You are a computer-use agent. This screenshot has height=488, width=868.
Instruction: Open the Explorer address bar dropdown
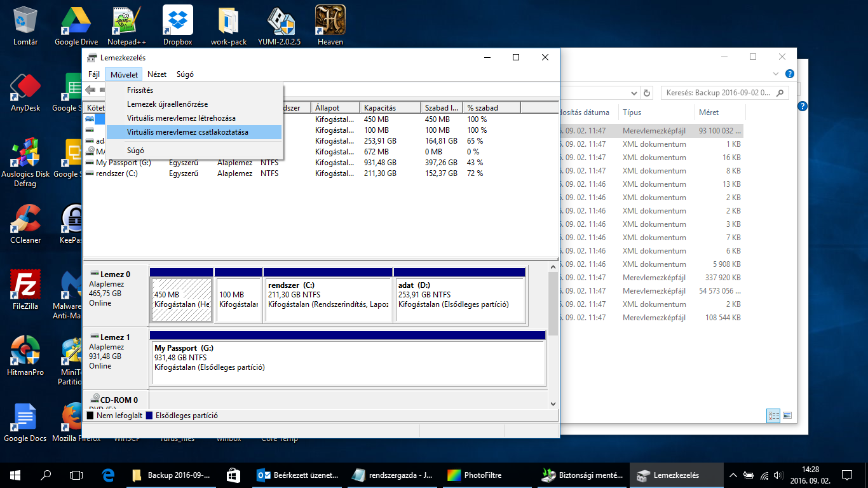click(x=634, y=93)
